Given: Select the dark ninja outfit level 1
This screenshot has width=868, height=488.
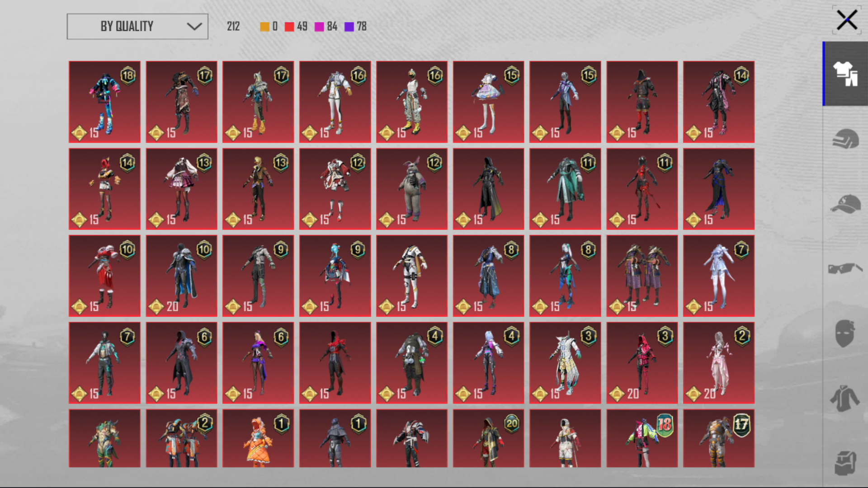Looking at the screenshot, I should click(x=335, y=438).
